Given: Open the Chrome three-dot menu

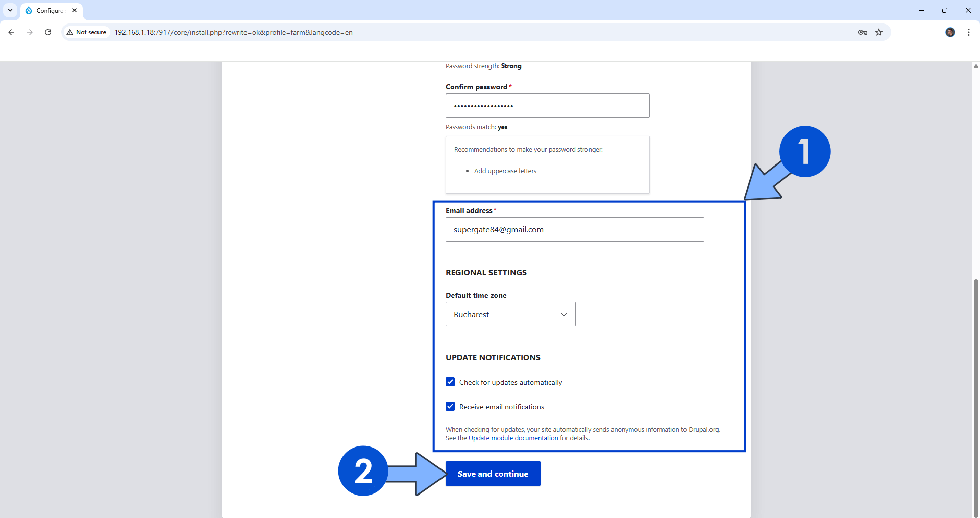Looking at the screenshot, I should coord(969,32).
